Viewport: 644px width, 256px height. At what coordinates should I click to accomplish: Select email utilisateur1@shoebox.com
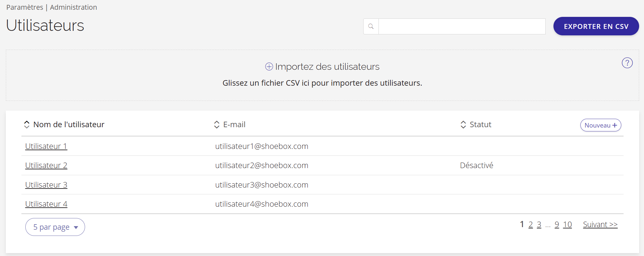[262, 146]
